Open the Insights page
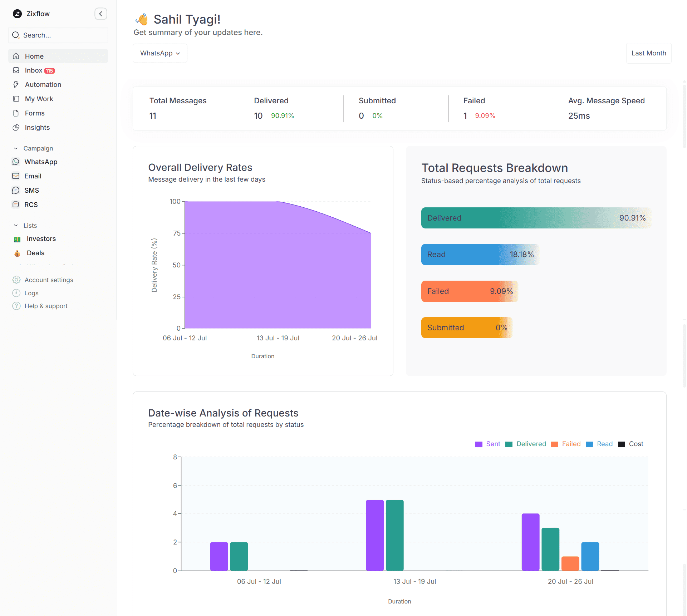This screenshot has width=687, height=616. click(x=37, y=127)
